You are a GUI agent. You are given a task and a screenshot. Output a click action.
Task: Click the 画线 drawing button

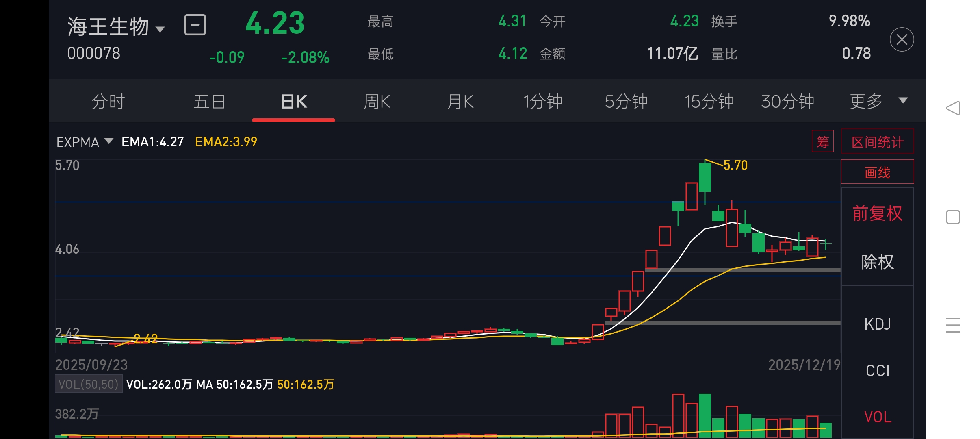pos(877,172)
